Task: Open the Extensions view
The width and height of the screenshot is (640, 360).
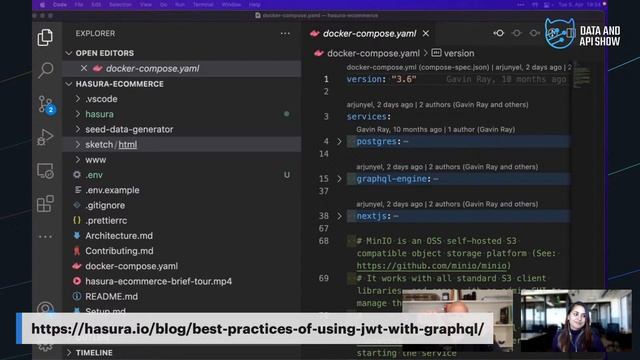Action: 45,204
